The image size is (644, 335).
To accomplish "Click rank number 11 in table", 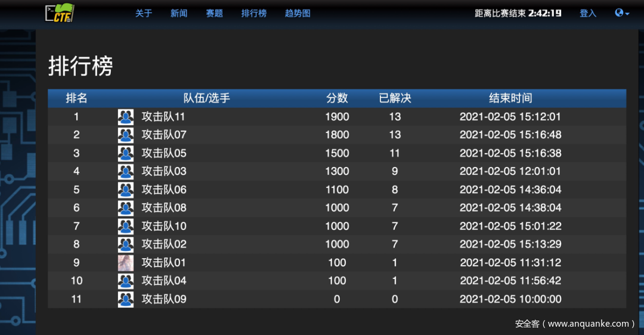I will coord(76,299).
